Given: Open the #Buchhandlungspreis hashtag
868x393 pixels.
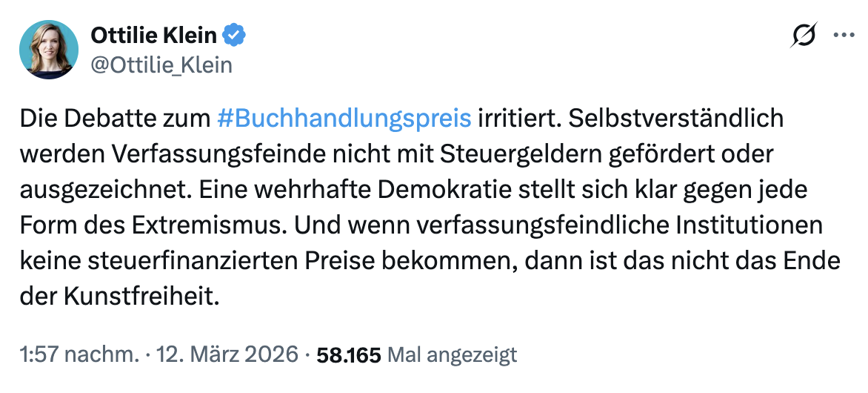Looking at the screenshot, I should coord(345,118).
